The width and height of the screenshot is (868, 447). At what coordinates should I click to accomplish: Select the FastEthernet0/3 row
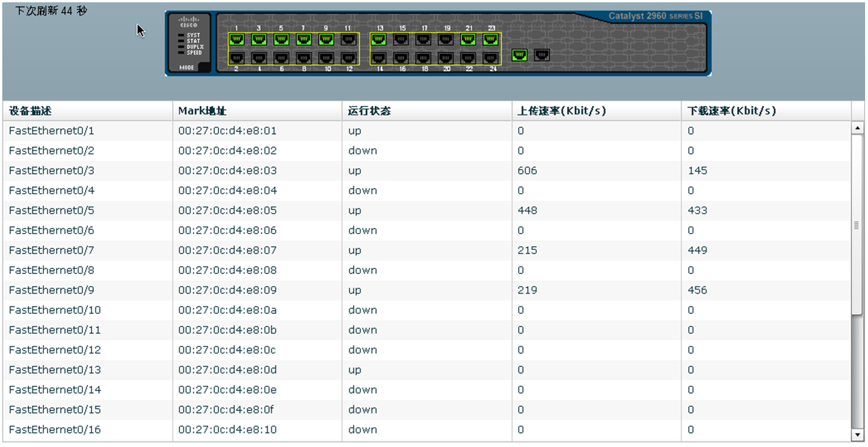coord(51,171)
